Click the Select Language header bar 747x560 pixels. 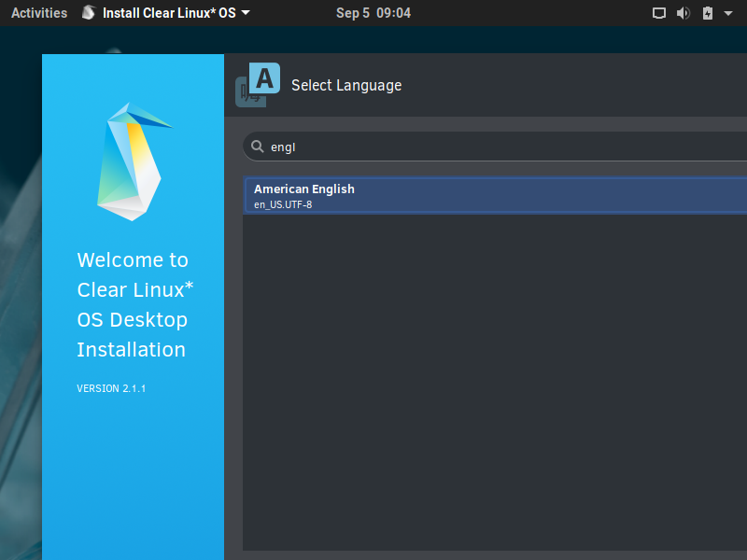[467, 85]
